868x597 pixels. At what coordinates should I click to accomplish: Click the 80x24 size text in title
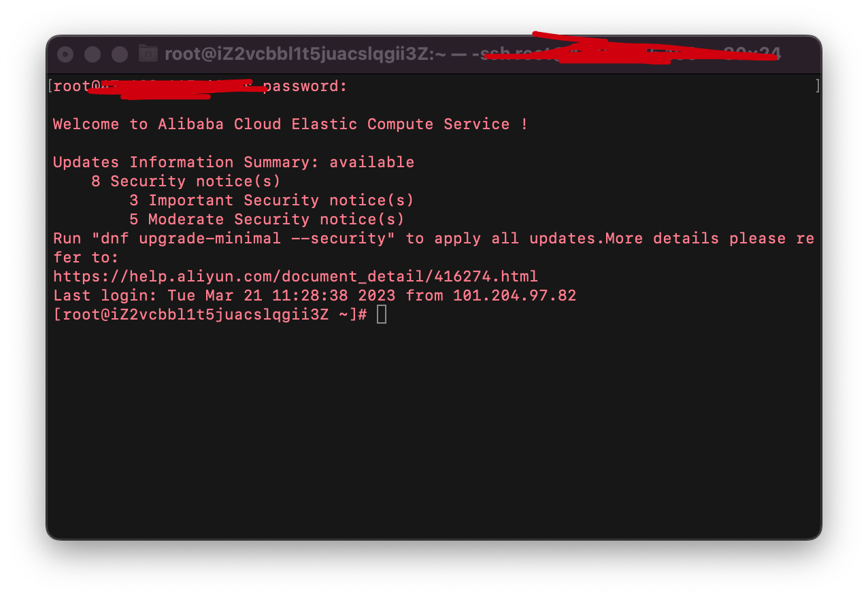pyautogui.click(x=752, y=54)
